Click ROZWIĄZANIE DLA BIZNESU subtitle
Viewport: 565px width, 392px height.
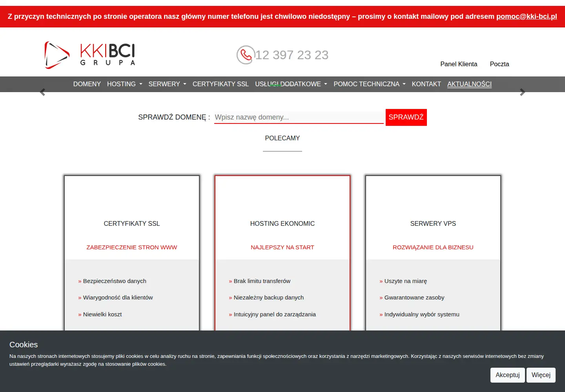point(433,247)
